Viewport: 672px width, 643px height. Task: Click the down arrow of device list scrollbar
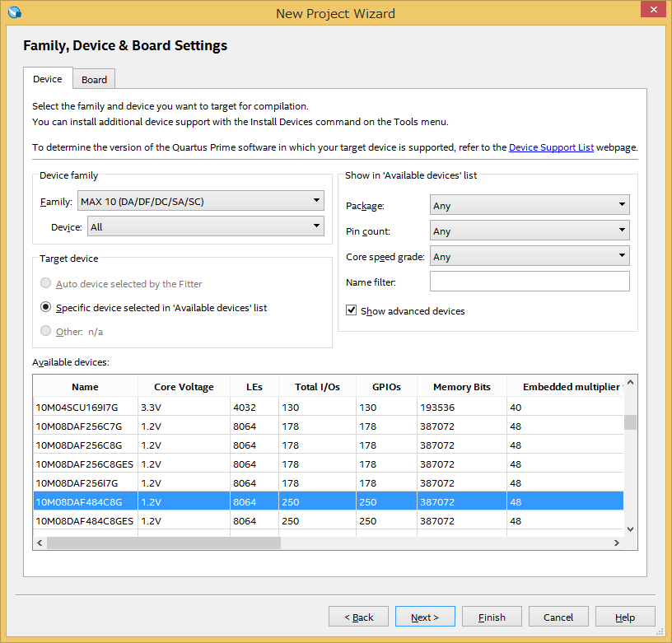click(x=630, y=529)
